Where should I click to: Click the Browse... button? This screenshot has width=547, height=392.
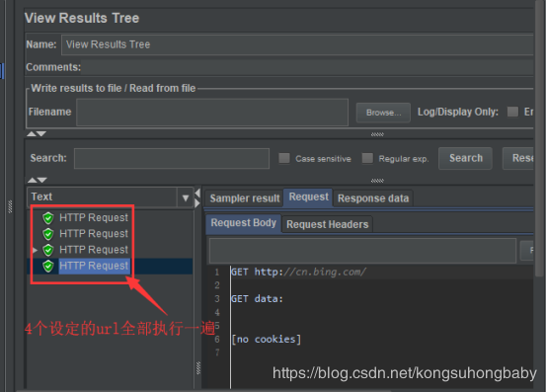pos(383,113)
